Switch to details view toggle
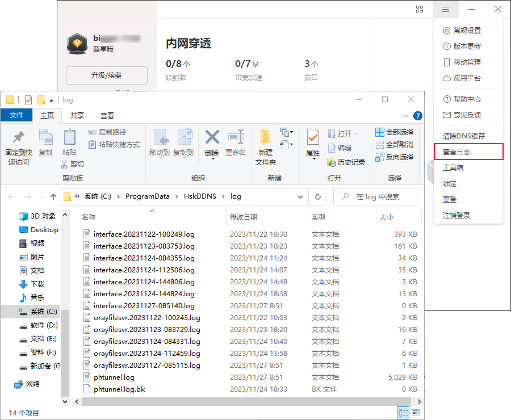The image size is (511, 420). coord(404,413)
